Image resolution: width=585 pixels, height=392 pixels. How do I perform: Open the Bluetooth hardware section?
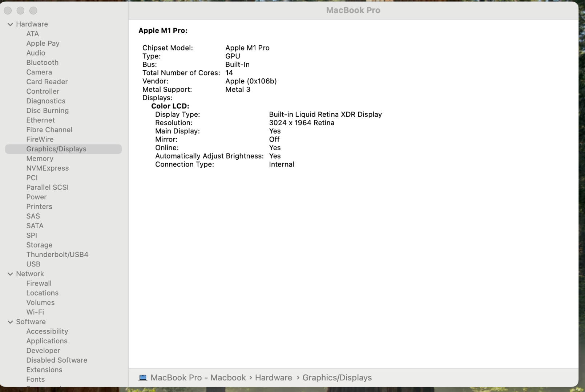coord(42,62)
